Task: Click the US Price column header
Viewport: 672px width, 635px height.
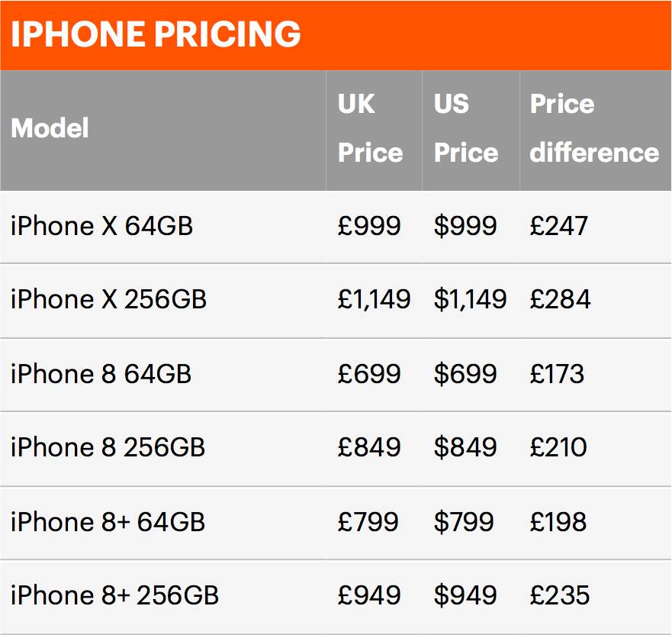Action: click(x=466, y=128)
